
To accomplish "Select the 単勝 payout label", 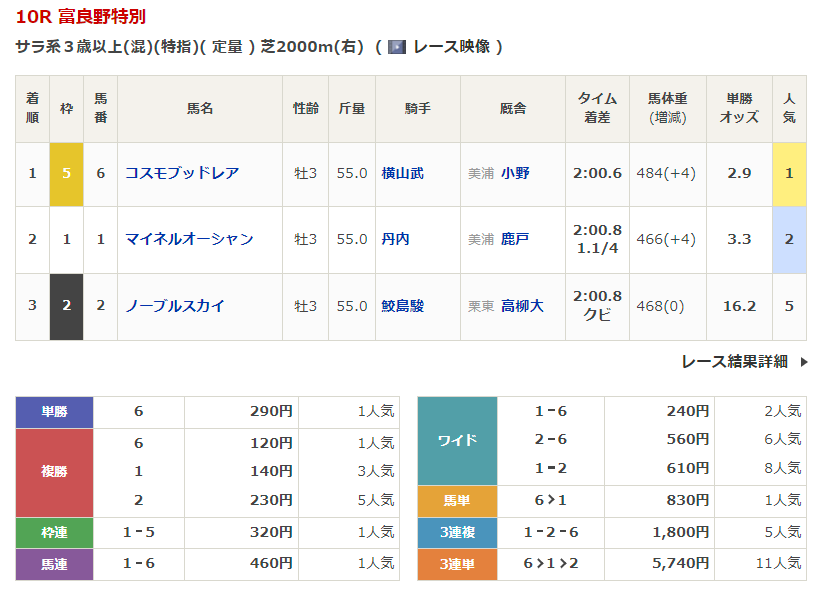I will [x=55, y=411].
